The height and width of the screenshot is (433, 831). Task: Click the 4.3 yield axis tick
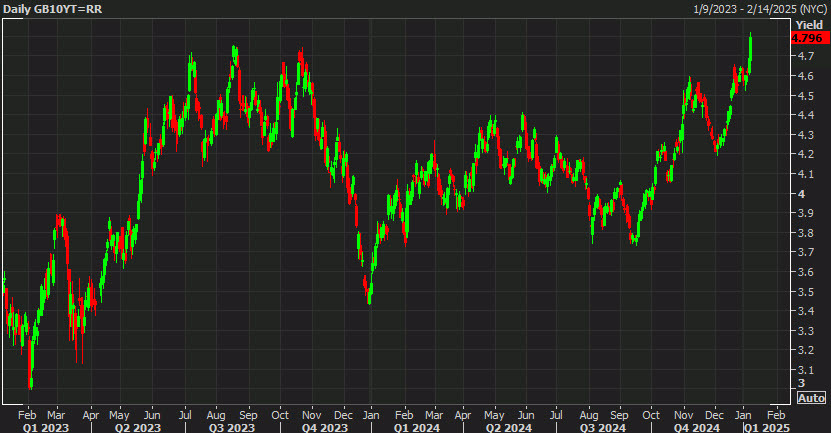(x=806, y=135)
